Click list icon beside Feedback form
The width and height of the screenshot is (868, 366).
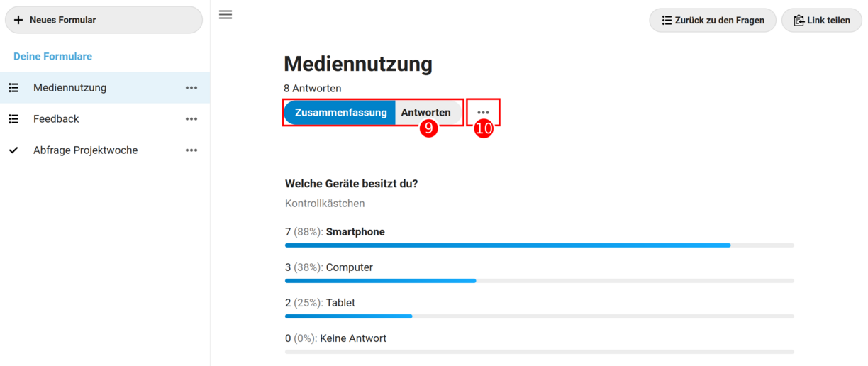[13, 119]
